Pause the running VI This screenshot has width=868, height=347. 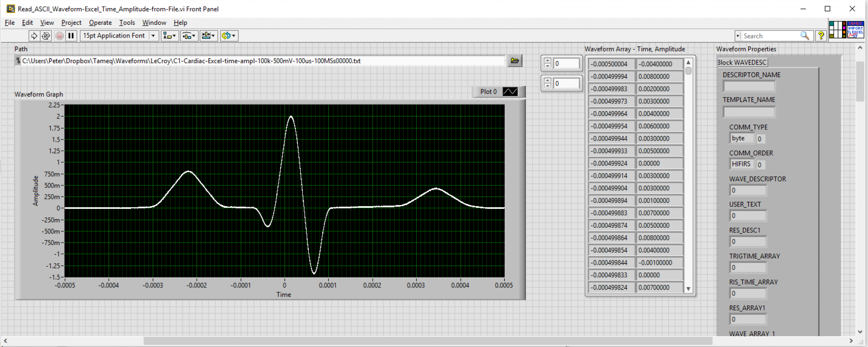[71, 36]
